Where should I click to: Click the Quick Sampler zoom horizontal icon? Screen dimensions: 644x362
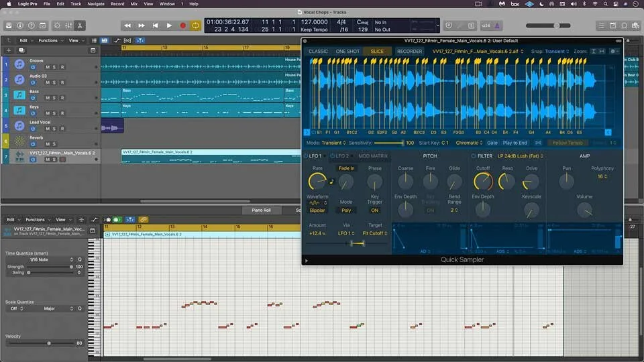coord(602,52)
